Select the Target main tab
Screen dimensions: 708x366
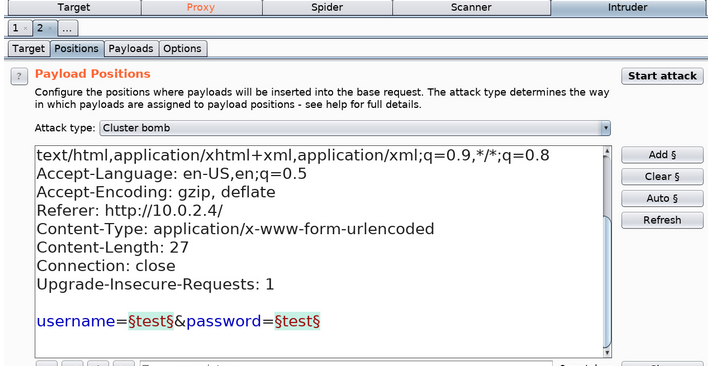tap(74, 7)
